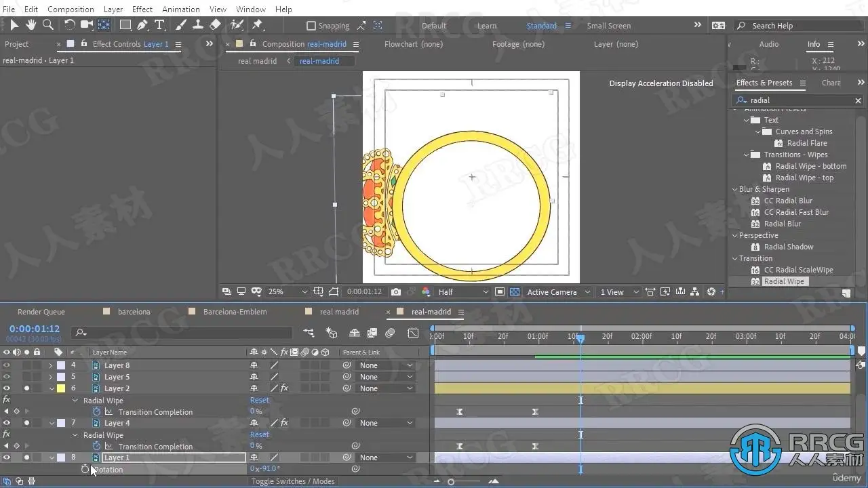Activate the Puppet Pin tool
This screenshot has height=488, width=868.
click(257, 25)
